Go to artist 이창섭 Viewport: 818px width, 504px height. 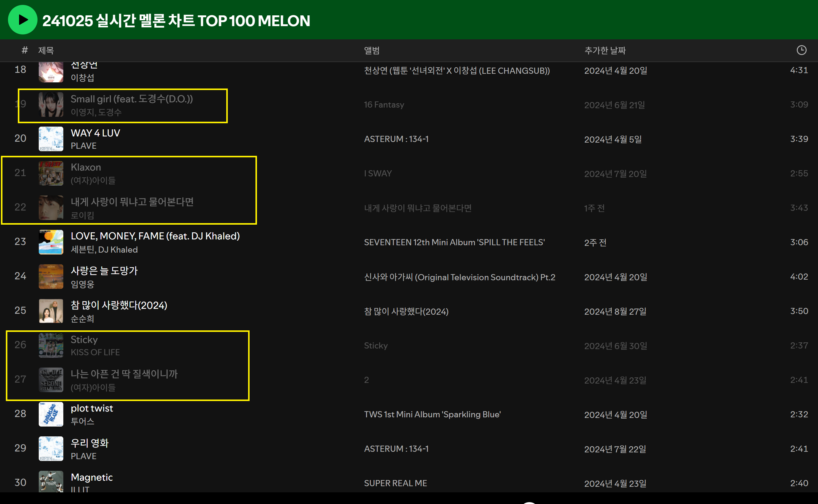82,78
